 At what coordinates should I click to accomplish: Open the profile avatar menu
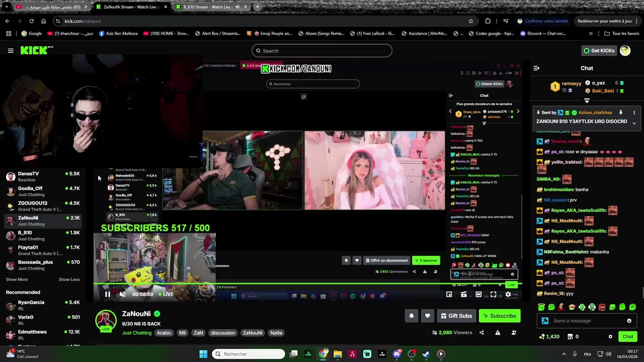point(625,50)
